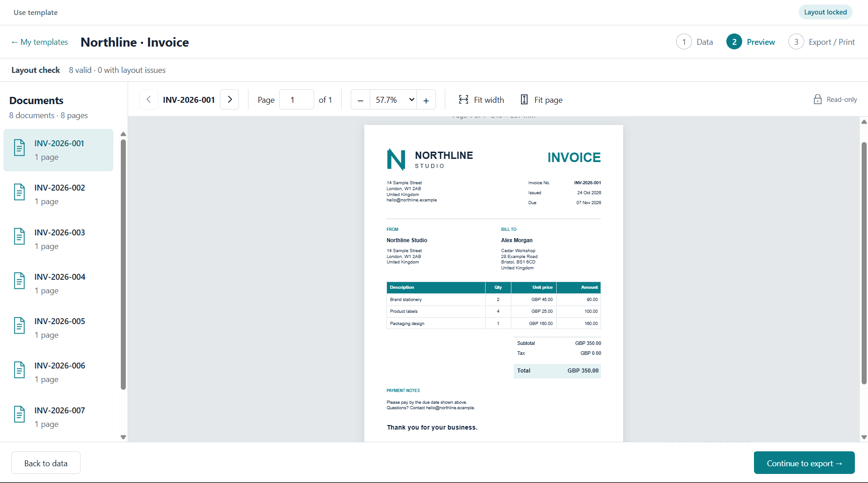Click the Layout locked badge
Image resolution: width=868 pixels, height=483 pixels.
[825, 12]
